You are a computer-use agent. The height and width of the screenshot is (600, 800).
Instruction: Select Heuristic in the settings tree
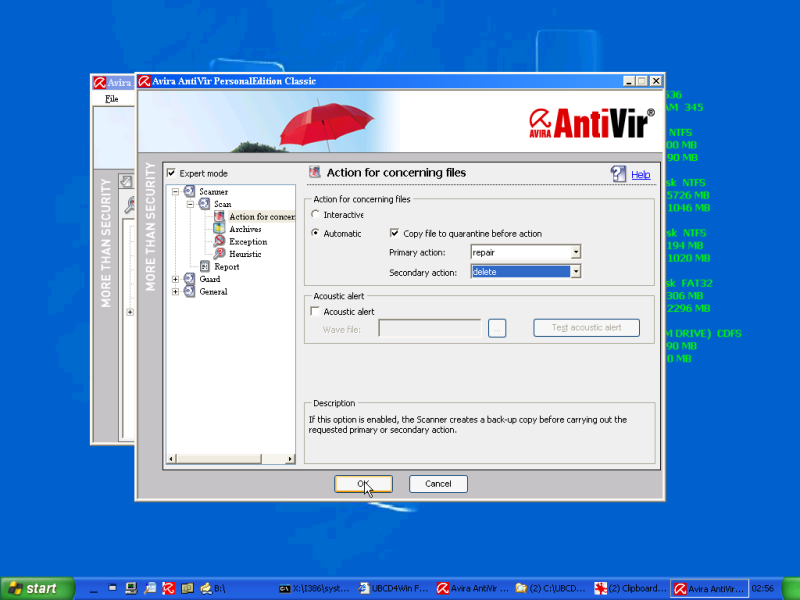click(x=245, y=254)
